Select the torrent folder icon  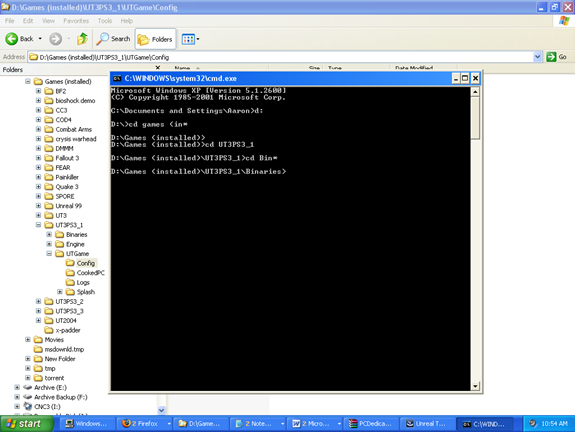[38, 378]
